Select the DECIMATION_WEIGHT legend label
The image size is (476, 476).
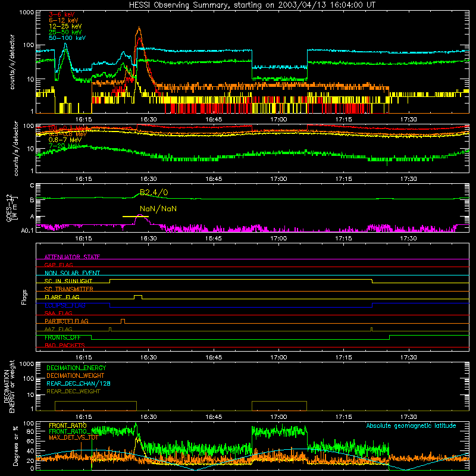[x=76, y=376]
